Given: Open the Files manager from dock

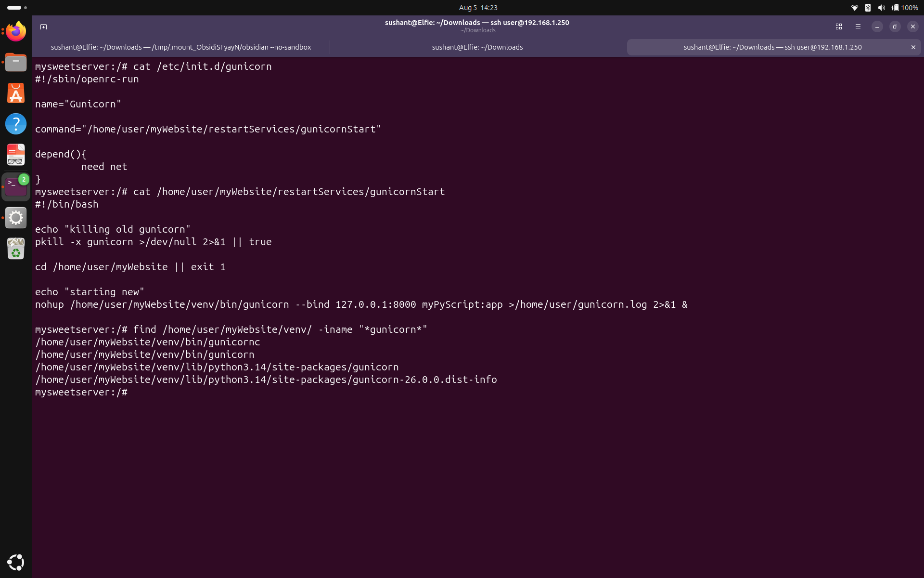Looking at the screenshot, I should pos(16,63).
